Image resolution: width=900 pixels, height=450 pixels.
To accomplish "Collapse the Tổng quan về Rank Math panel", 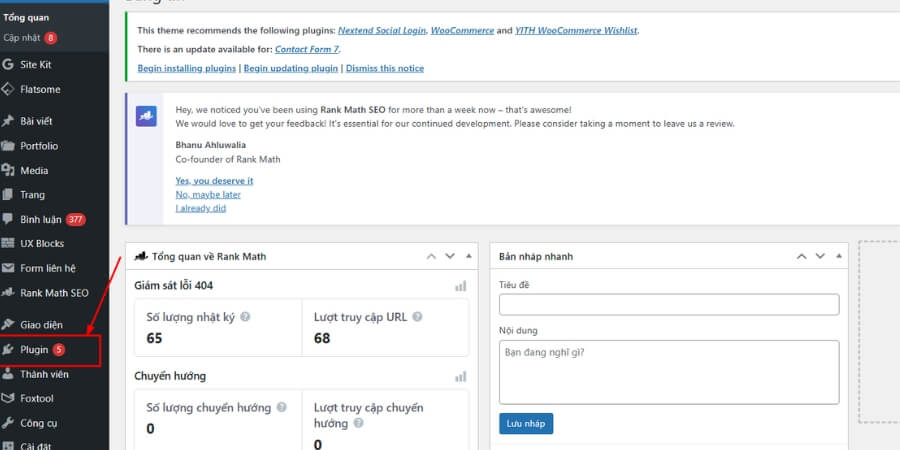I will [468, 257].
